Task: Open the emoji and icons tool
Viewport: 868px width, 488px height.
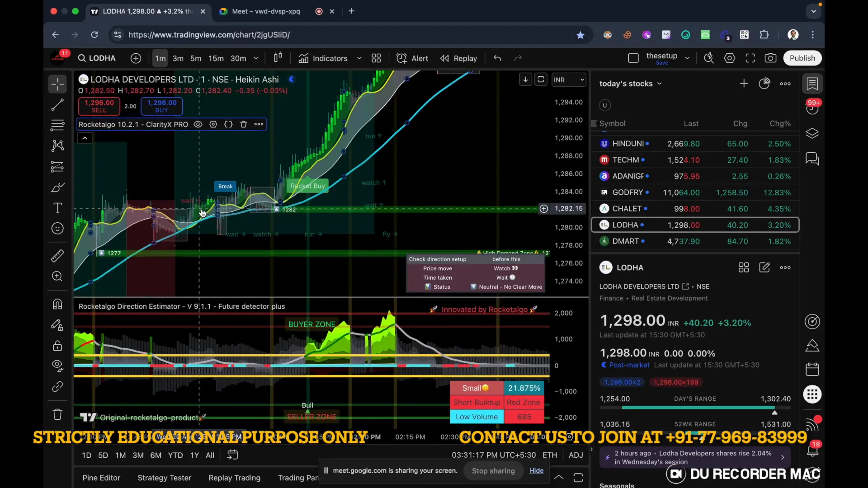Action: [x=57, y=228]
